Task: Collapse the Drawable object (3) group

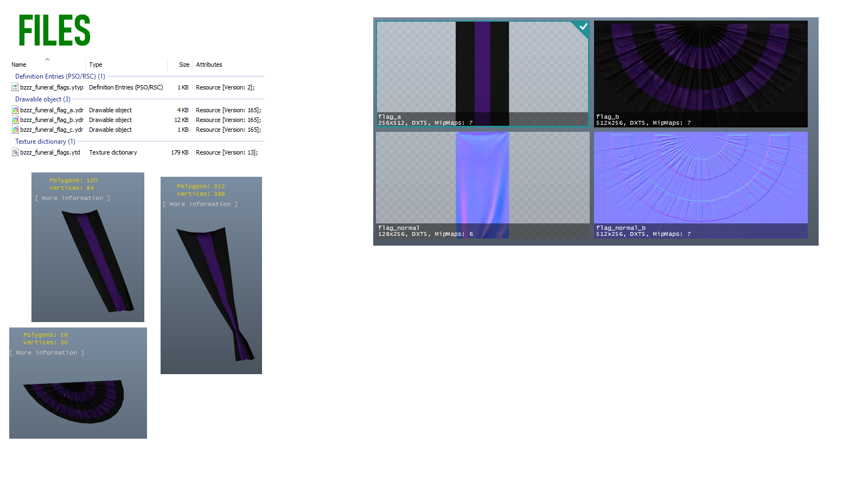Action: click(x=43, y=99)
